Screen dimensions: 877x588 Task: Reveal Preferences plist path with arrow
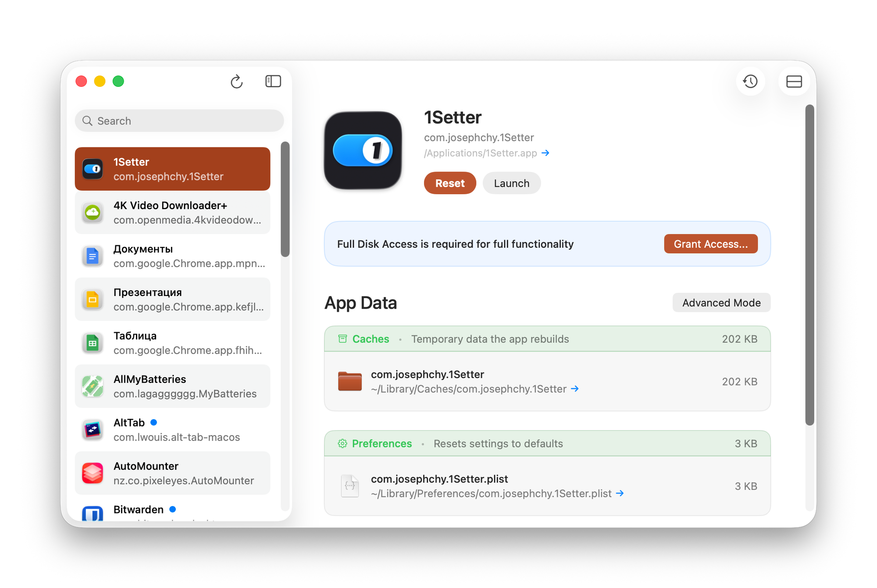coord(620,493)
